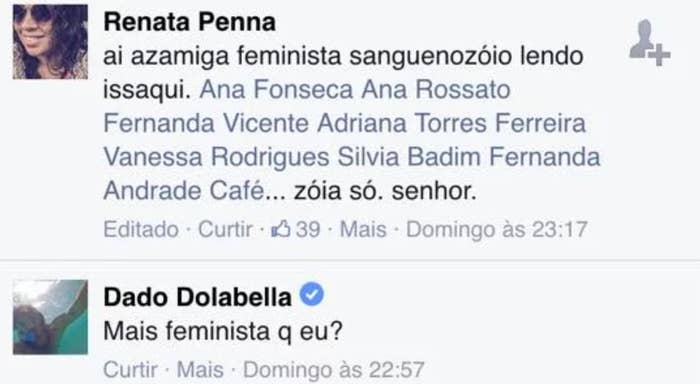Open tagged profile Ana Rossato
Viewport: 700px width, 384px height.
coord(436,90)
